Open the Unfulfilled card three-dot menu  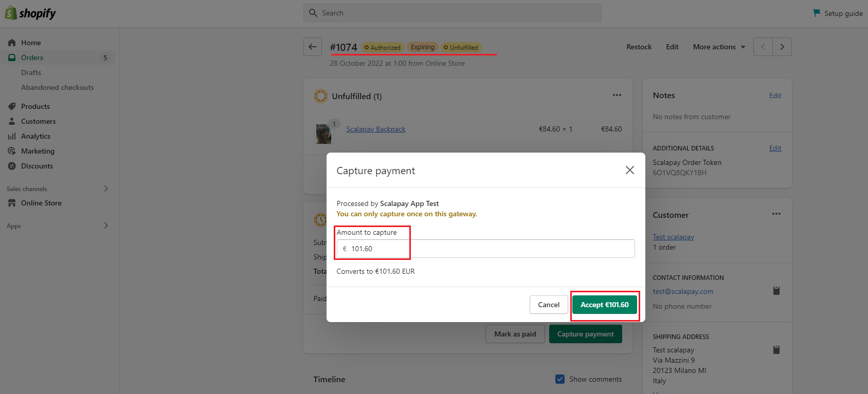tap(617, 95)
